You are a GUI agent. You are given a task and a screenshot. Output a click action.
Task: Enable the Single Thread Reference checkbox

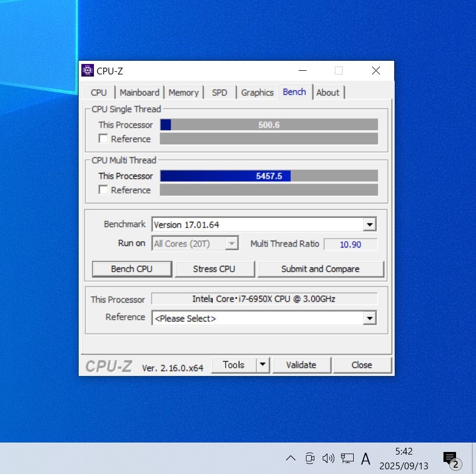coord(103,139)
